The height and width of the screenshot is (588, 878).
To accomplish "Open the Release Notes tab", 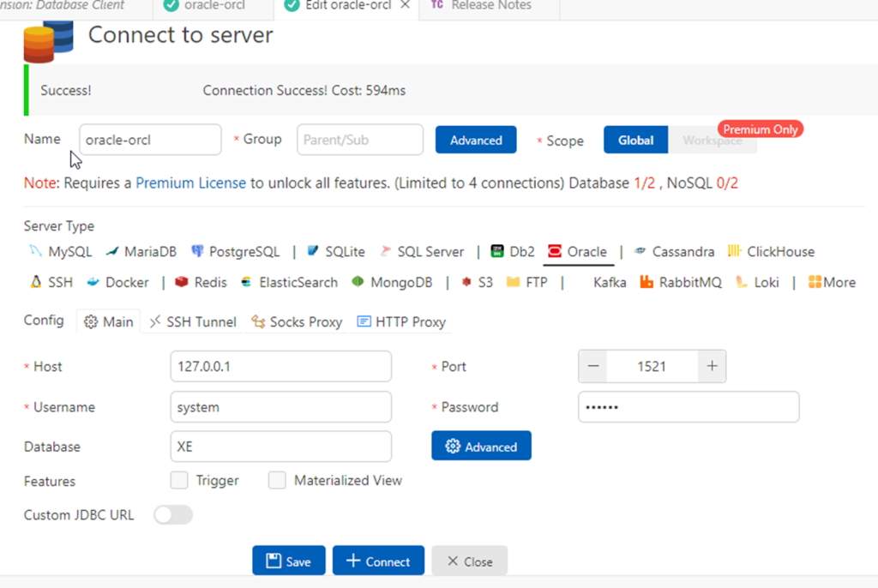I will (490, 6).
